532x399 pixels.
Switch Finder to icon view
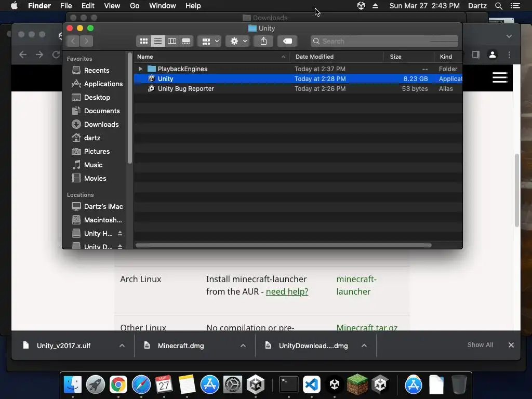(144, 41)
